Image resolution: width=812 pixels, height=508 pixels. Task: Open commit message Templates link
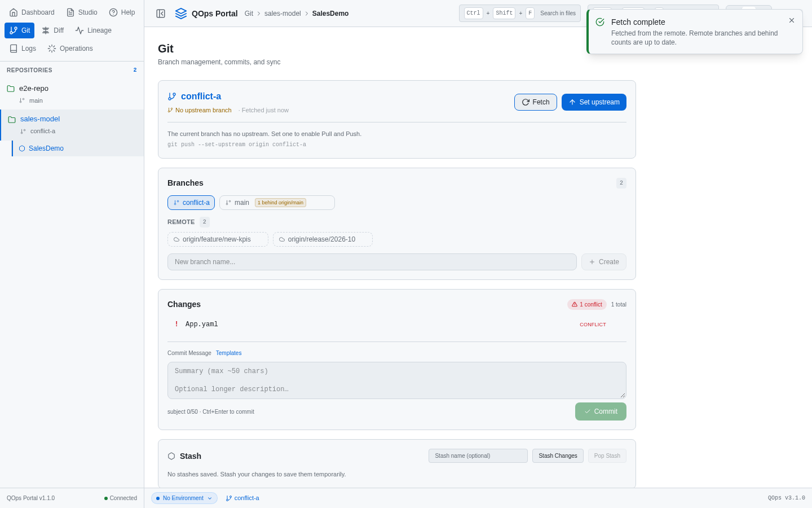tap(228, 353)
